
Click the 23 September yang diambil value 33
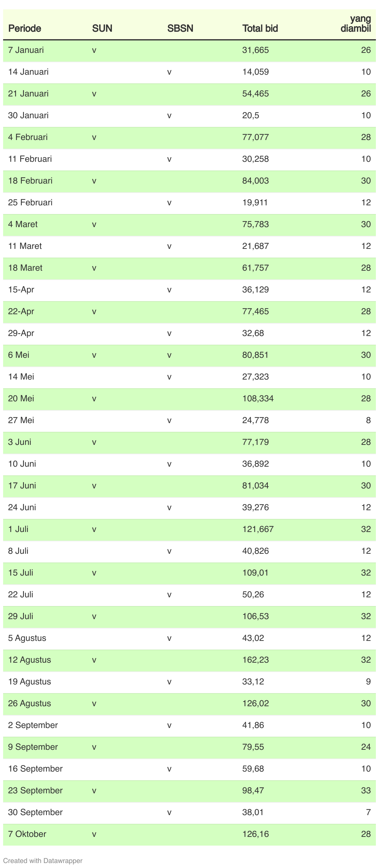(x=366, y=791)
